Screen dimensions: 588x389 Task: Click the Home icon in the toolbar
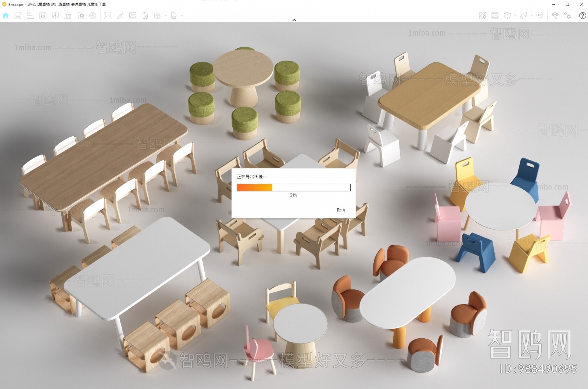(x=6, y=15)
